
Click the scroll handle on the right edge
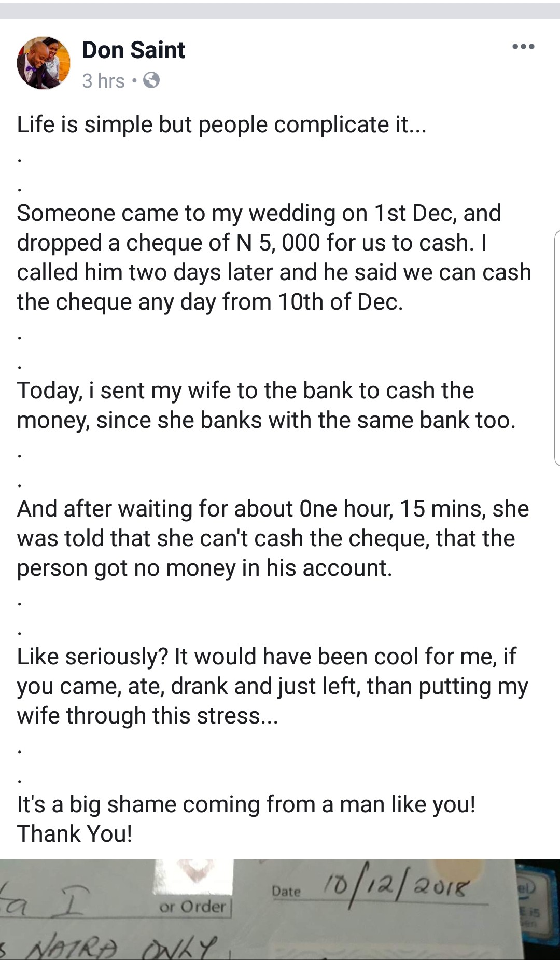tap(557, 347)
